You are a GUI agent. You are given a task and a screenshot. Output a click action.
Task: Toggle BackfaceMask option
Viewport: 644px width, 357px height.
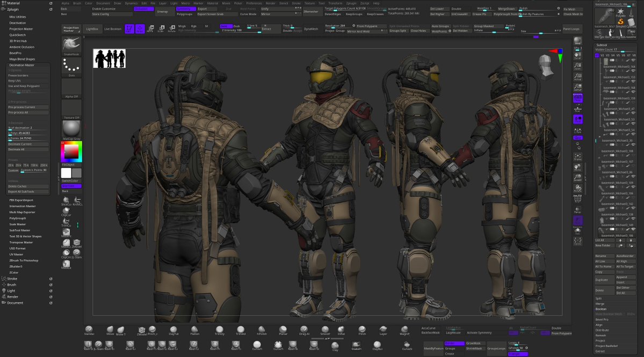click(430, 333)
